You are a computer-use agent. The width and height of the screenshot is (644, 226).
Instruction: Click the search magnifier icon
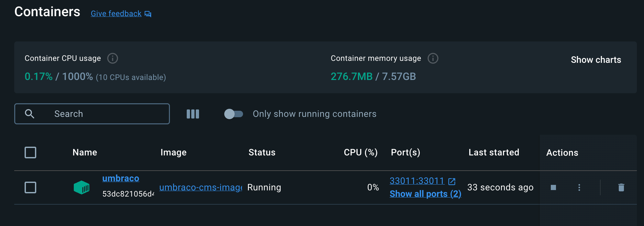(x=29, y=114)
